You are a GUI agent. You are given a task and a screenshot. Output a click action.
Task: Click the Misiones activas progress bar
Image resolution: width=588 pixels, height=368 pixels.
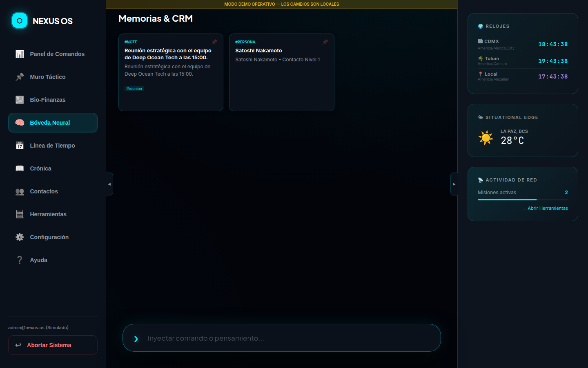pyautogui.click(x=523, y=200)
